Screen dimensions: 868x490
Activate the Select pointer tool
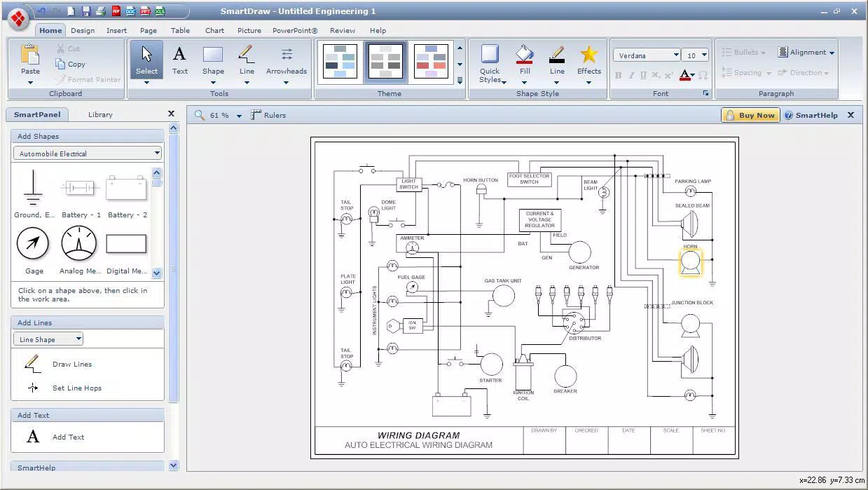click(x=146, y=59)
